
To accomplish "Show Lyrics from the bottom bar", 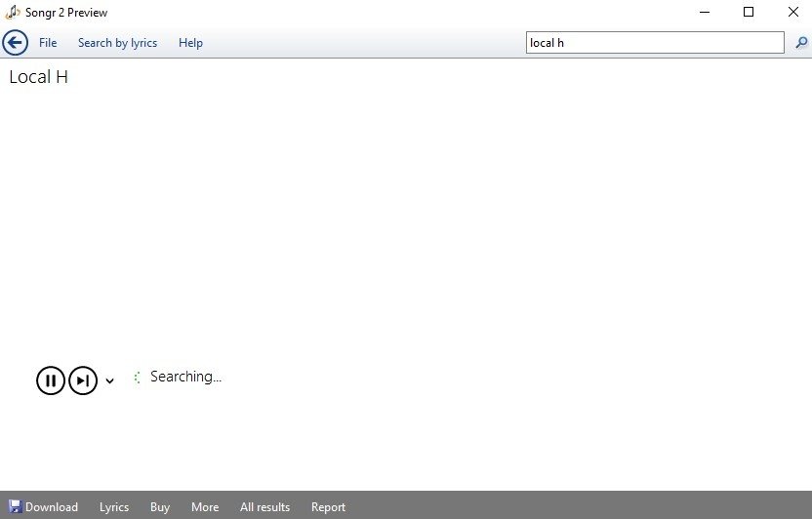I will click(114, 507).
